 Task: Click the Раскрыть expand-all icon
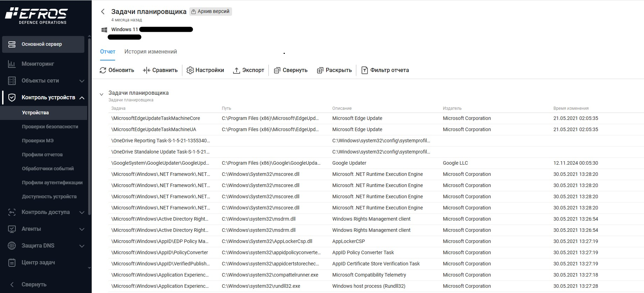320,70
